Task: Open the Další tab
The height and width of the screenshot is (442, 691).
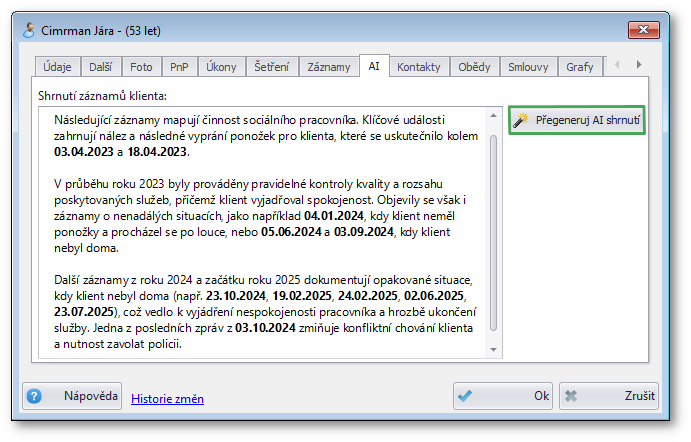Action: click(102, 67)
